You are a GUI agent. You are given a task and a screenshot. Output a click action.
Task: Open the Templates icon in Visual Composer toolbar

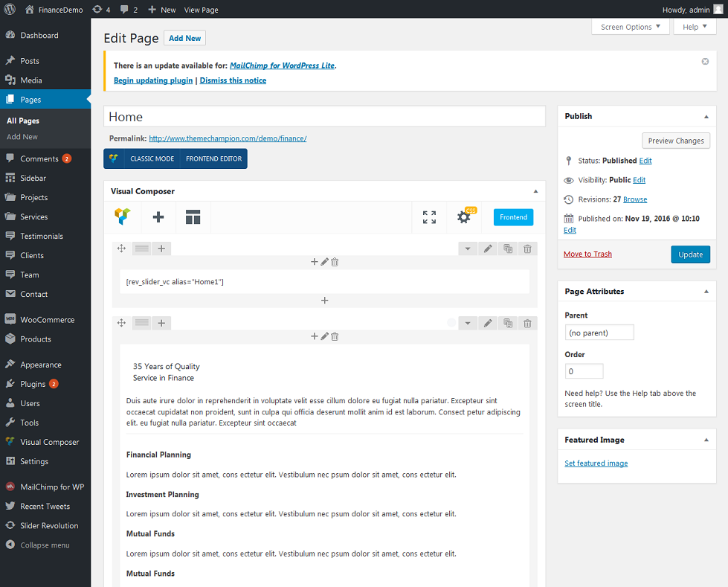pyautogui.click(x=193, y=217)
